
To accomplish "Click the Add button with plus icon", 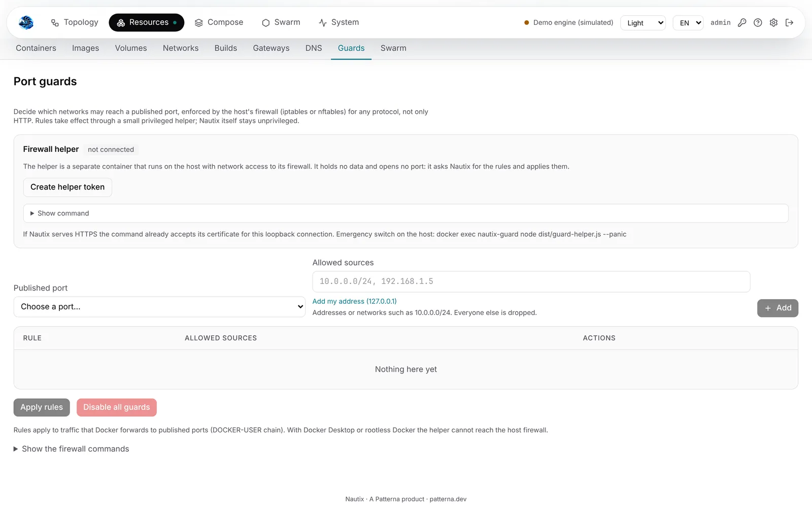I will coord(777,308).
